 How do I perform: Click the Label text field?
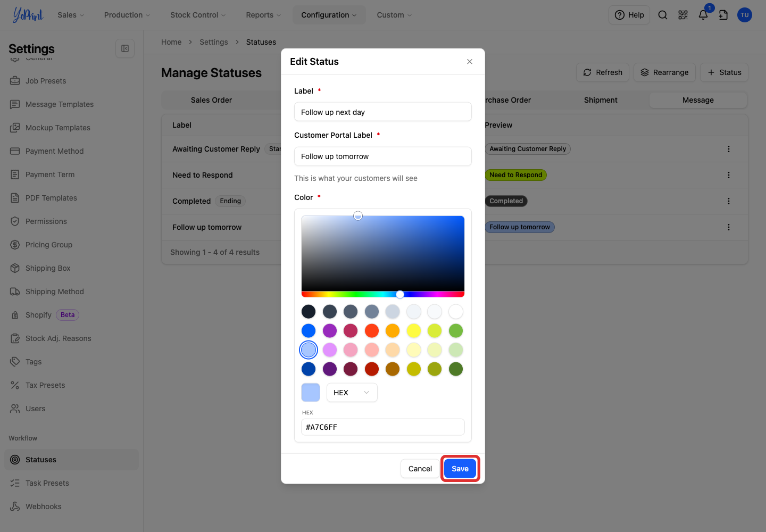click(x=383, y=112)
